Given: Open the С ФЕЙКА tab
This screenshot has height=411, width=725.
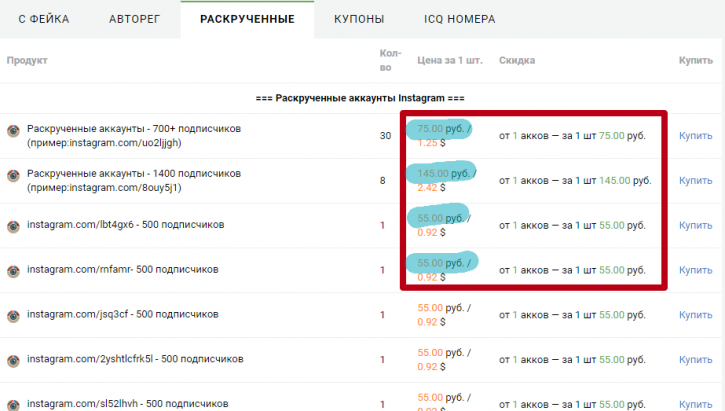Looking at the screenshot, I should [44, 19].
